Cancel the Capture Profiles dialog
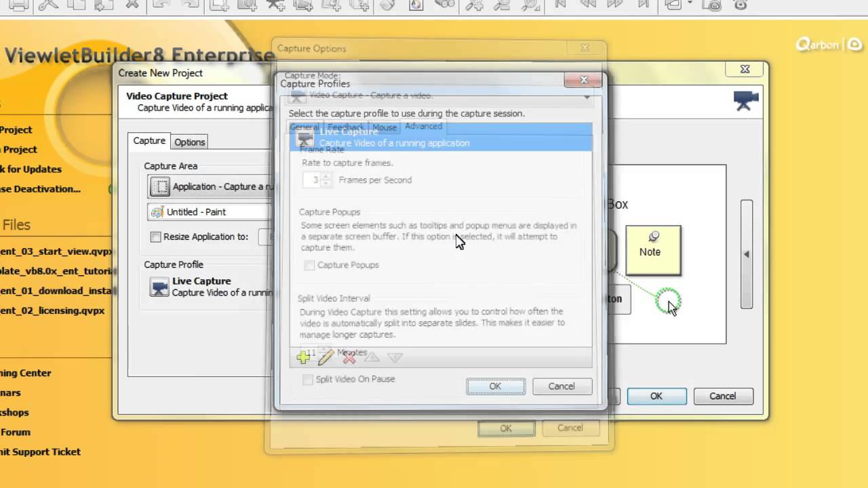 [x=561, y=386]
